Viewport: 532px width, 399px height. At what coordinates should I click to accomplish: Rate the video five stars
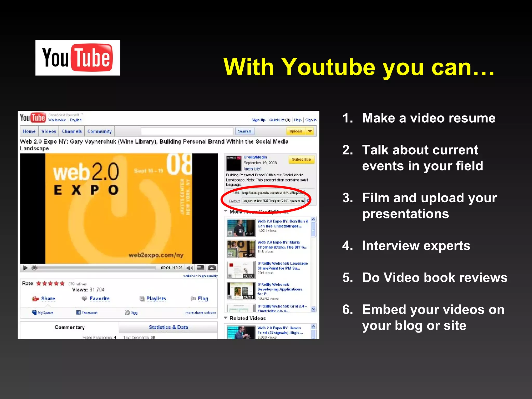[62, 283]
